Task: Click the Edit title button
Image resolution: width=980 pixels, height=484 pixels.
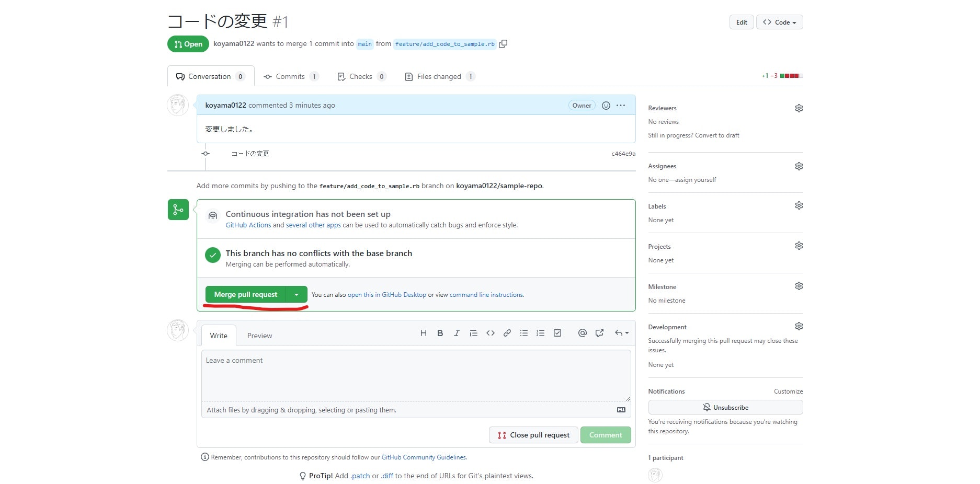Action: coord(742,22)
